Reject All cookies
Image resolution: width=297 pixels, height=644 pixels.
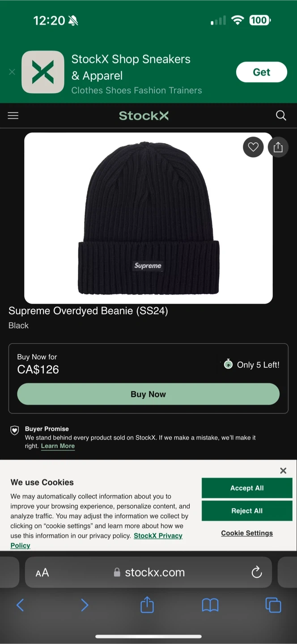pyautogui.click(x=247, y=511)
